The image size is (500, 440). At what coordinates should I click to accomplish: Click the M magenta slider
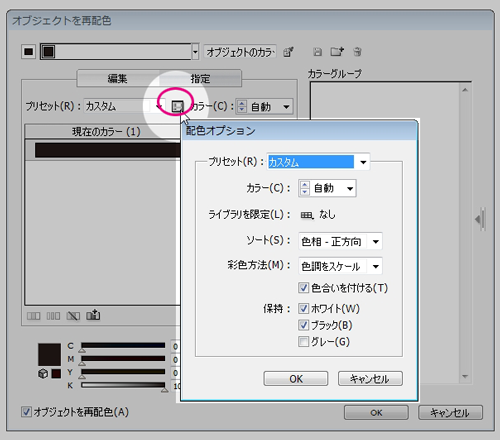point(123,359)
